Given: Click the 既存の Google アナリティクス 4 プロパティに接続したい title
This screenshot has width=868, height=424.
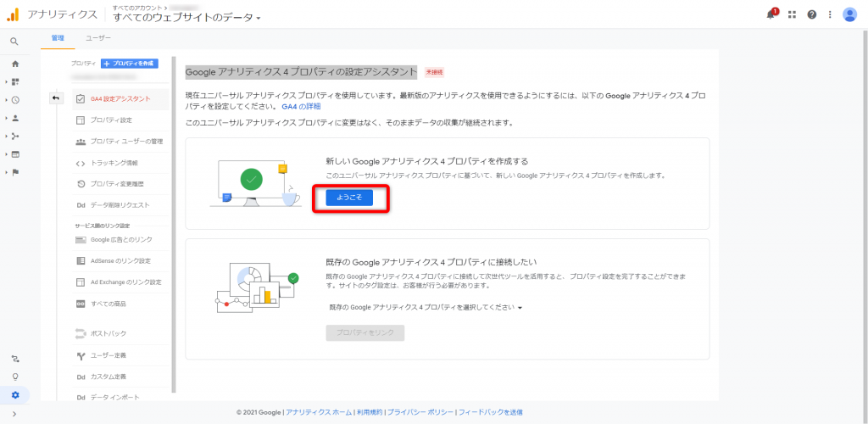Looking at the screenshot, I should 431,262.
